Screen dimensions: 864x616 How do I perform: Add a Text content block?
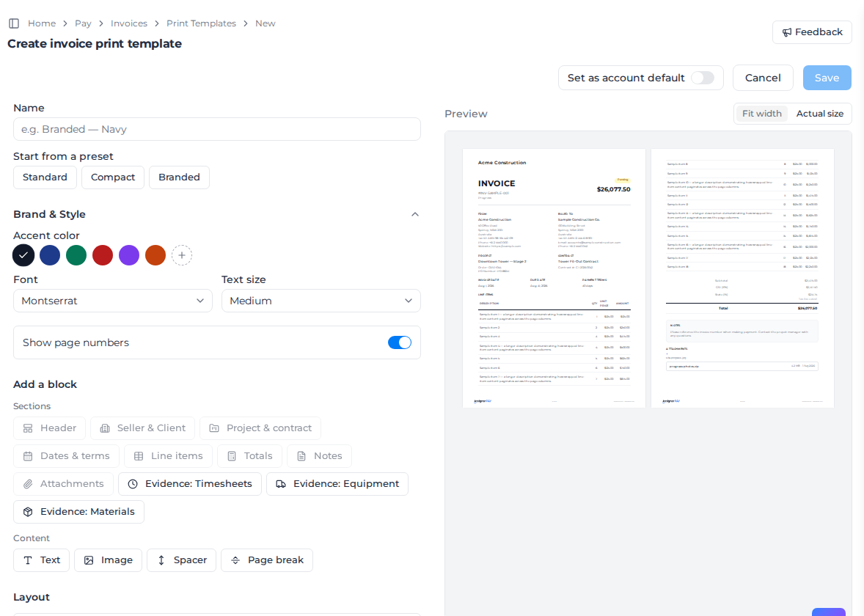pos(41,560)
